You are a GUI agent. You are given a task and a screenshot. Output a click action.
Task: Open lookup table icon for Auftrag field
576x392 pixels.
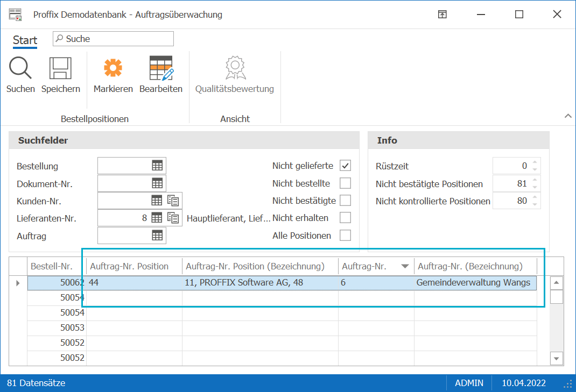tap(157, 236)
